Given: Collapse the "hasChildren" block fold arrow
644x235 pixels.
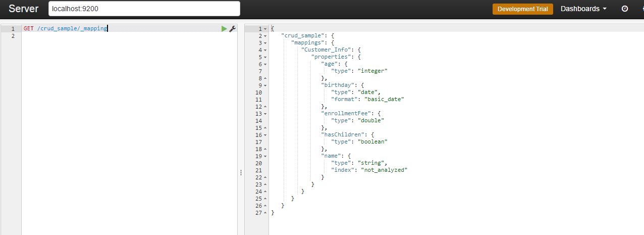Looking at the screenshot, I should [x=265, y=135].
